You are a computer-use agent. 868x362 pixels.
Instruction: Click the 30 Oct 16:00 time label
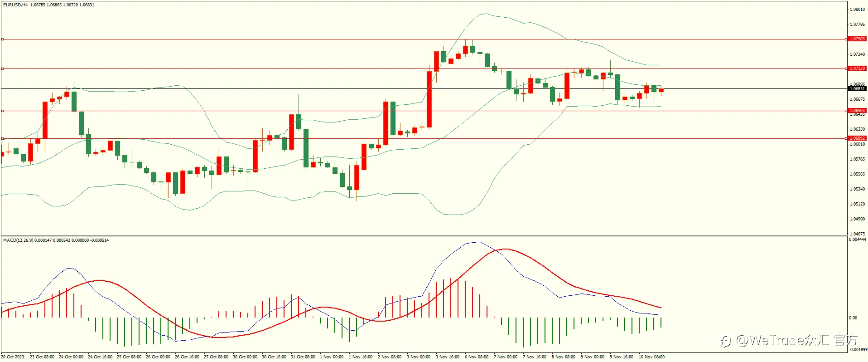coord(274,357)
